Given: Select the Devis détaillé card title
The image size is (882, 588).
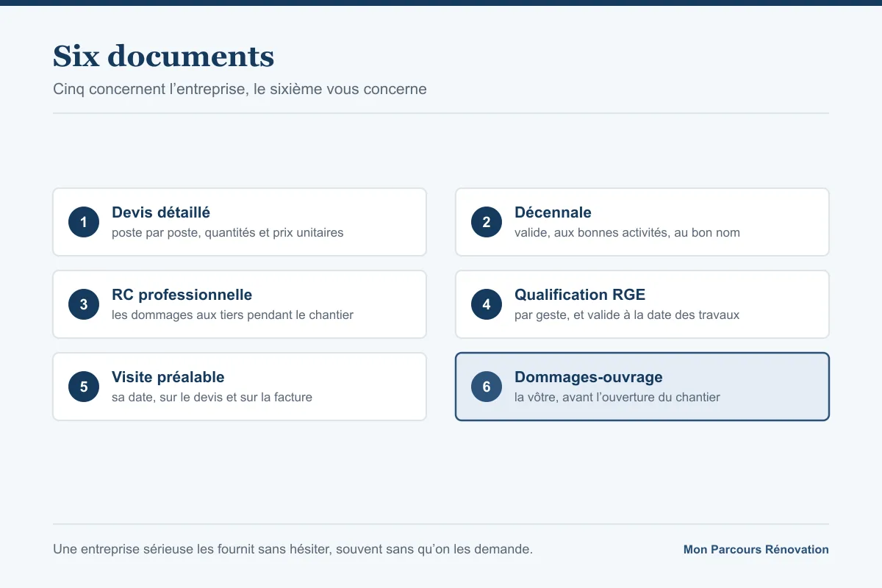Looking at the screenshot, I should point(161,212).
